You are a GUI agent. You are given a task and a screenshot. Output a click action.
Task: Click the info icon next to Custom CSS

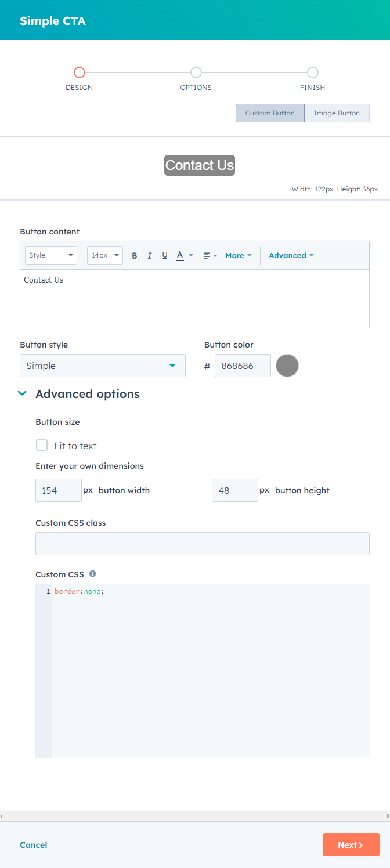click(92, 574)
